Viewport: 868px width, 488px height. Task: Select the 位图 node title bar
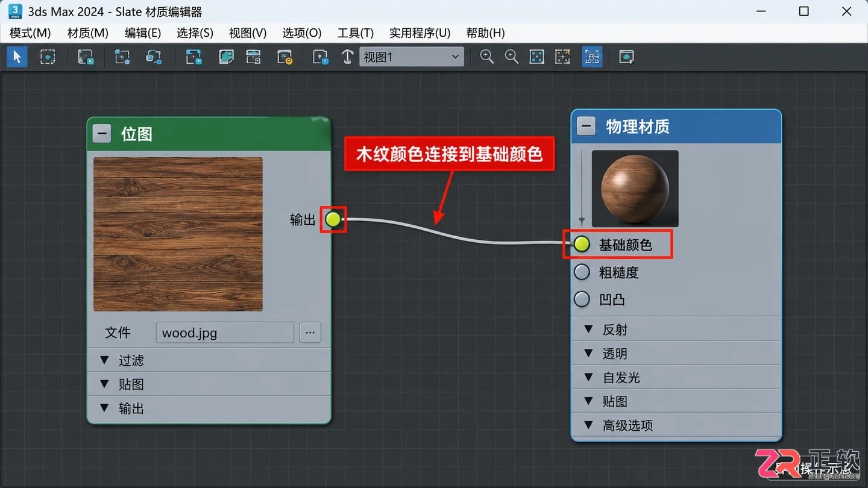pos(209,134)
